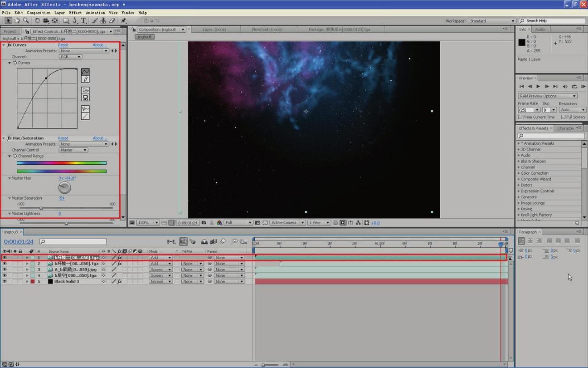Click the Master Saturation value -54

point(61,198)
